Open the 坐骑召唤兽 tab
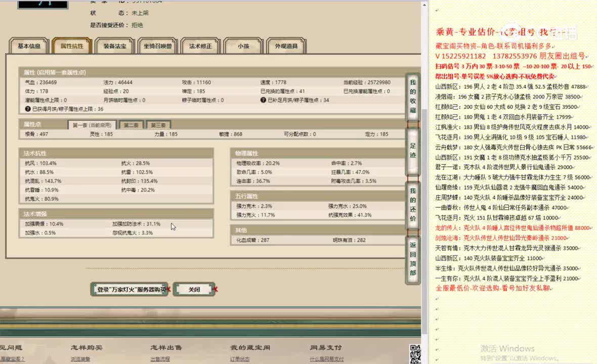The image size is (597, 364). pyautogui.click(x=158, y=46)
